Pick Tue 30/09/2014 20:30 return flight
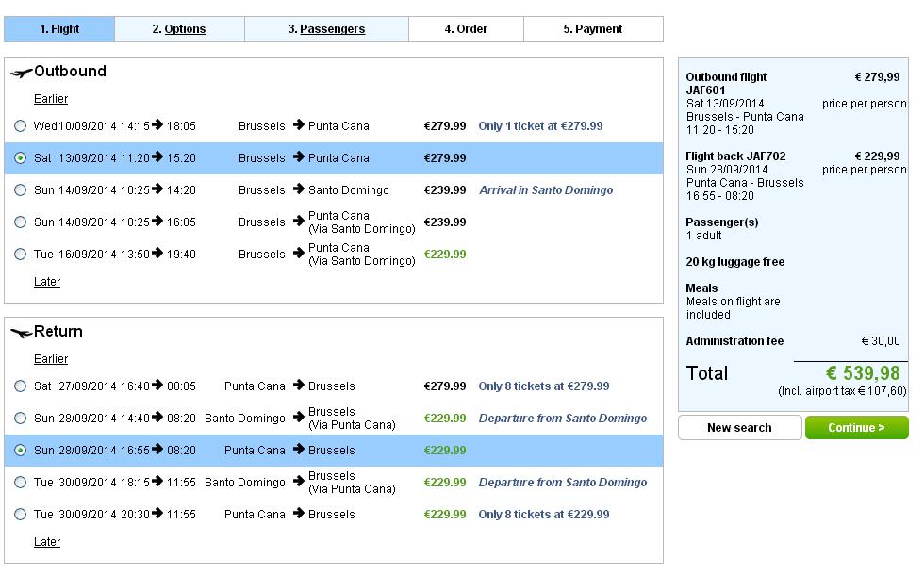The width and height of the screenshot is (924, 575). 21,515
